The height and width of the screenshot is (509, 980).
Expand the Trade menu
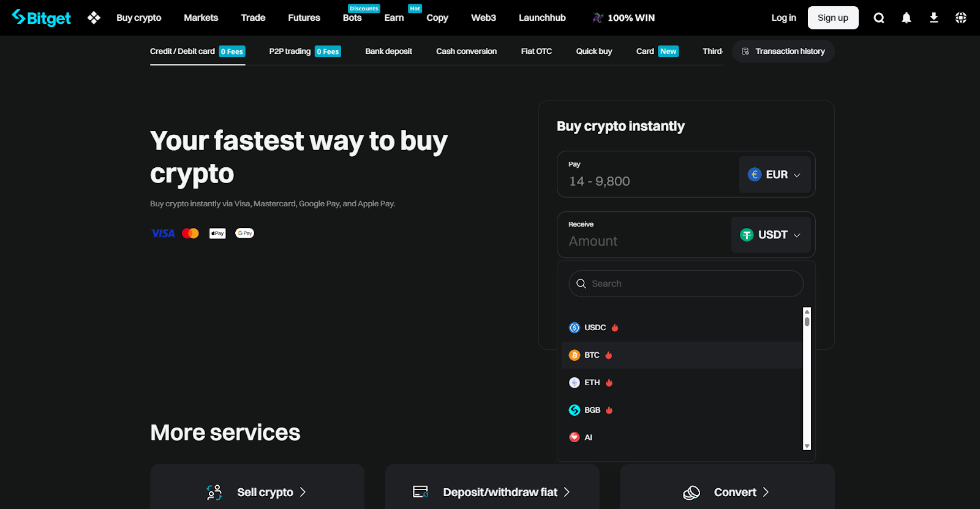pyautogui.click(x=253, y=18)
